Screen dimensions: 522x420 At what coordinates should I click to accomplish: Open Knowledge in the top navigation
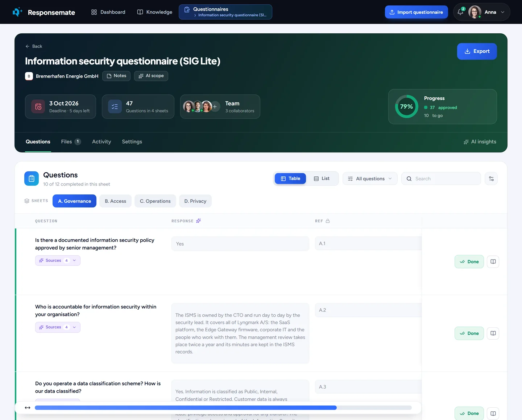[x=155, y=12]
